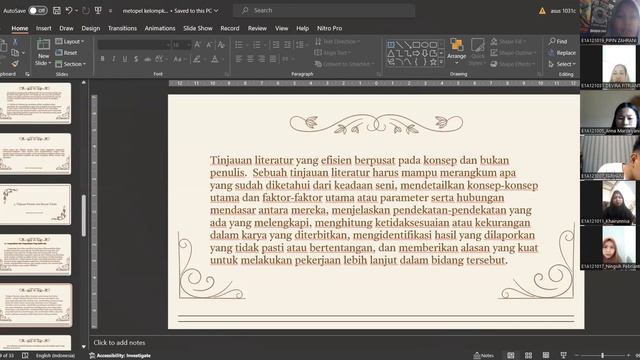Image resolution: width=640 pixels, height=360 pixels.
Task: Click the font name combo box
Action: pyautogui.click(x=134, y=44)
